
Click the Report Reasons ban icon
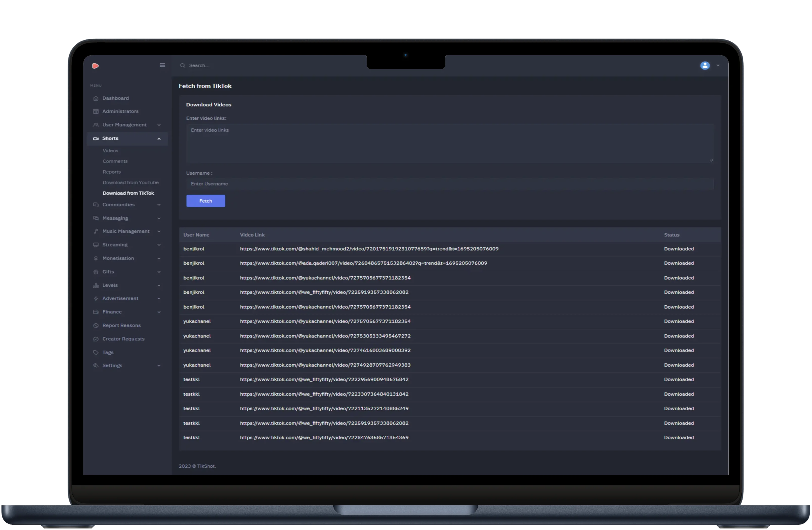[96, 325]
